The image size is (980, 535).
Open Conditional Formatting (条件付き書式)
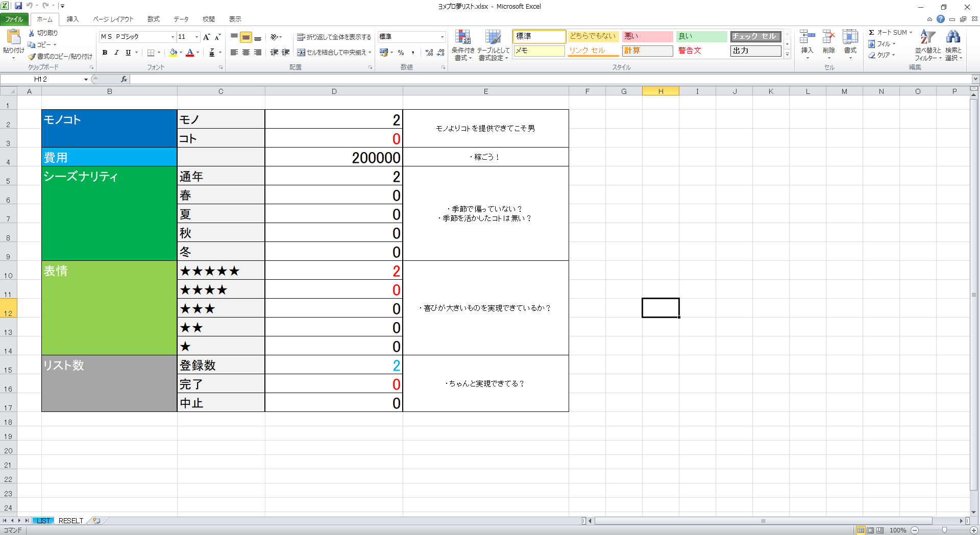coord(463,45)
